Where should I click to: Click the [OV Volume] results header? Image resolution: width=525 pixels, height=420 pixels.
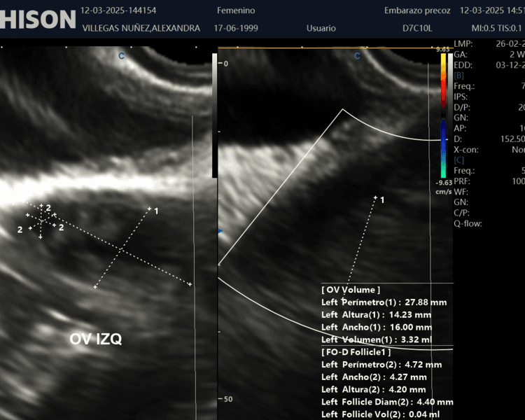(351, 290)
